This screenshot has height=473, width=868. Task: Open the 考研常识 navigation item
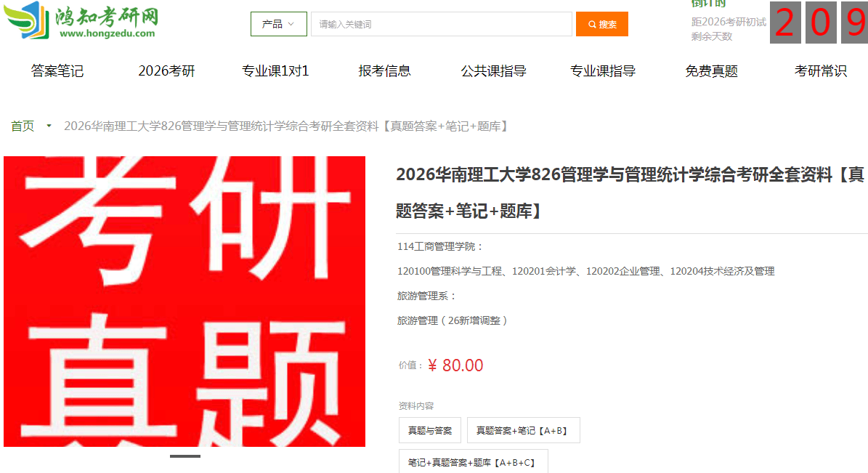[820, 71]
